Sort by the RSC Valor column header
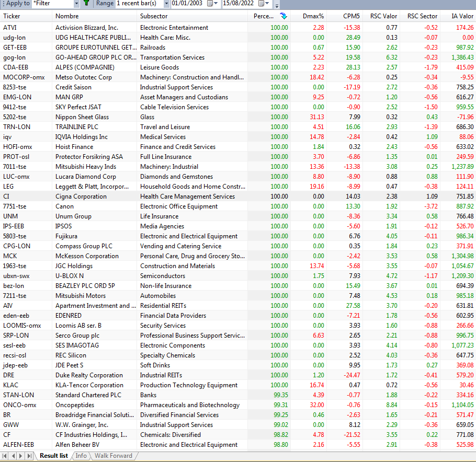 pyautogui.click(x=381, y=16)
